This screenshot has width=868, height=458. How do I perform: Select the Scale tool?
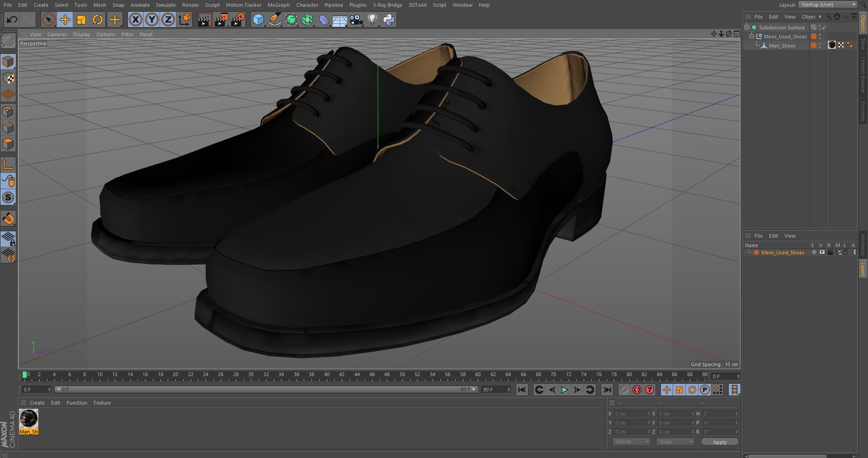click(x=81, y=19)
